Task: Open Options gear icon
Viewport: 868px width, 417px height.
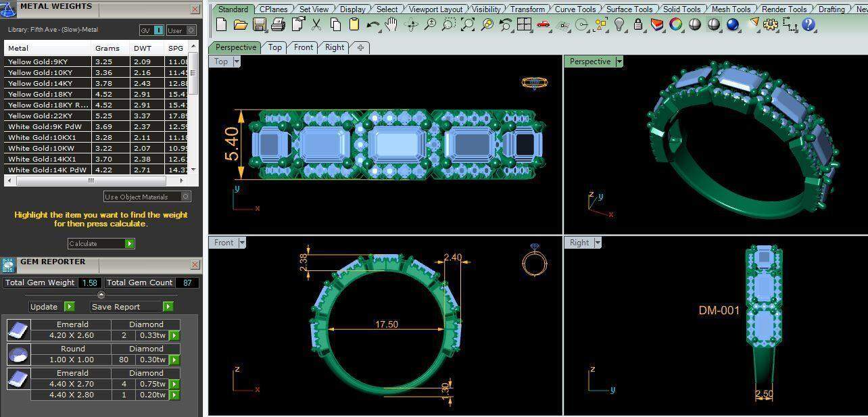Action: (x=771, y=25)
